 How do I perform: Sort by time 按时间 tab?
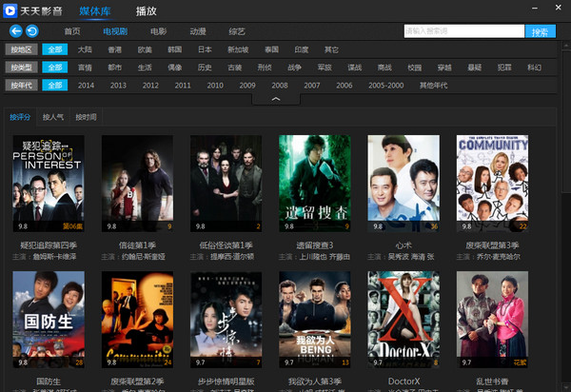click(x=86, y=117)
